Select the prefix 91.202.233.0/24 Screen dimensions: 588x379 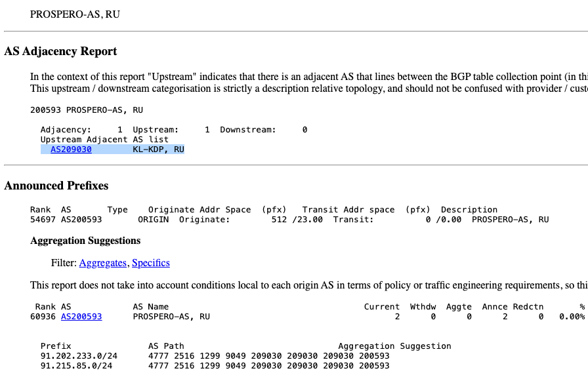click(x=79, y=356)
